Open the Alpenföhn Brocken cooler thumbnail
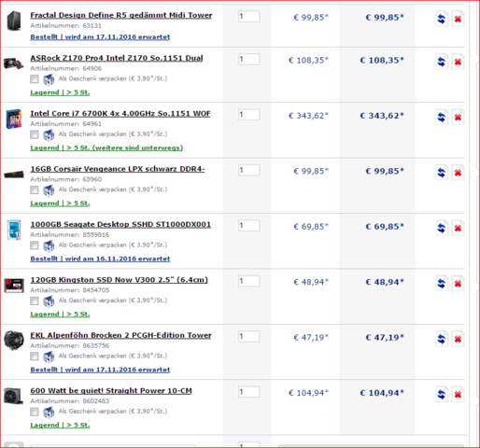Viewport: 480px width, 448px height. 14,340
